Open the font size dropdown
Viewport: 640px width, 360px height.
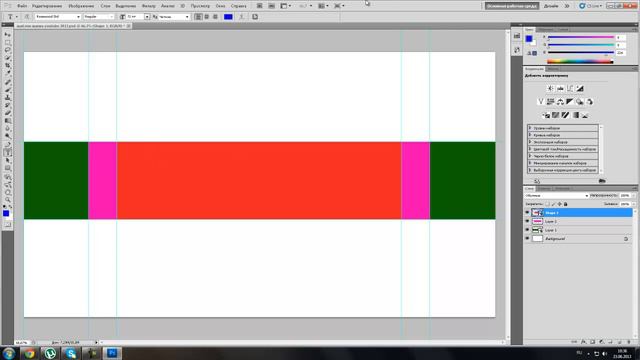147,17
